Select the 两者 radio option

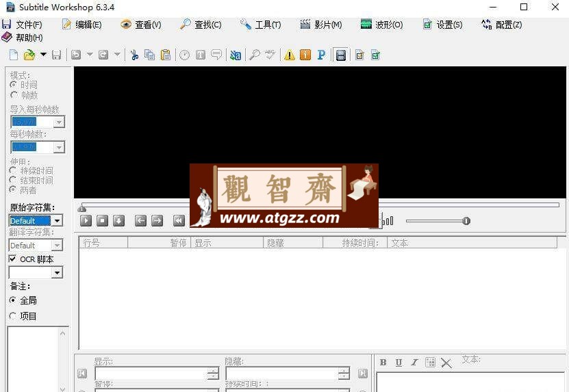pos(13,190)
